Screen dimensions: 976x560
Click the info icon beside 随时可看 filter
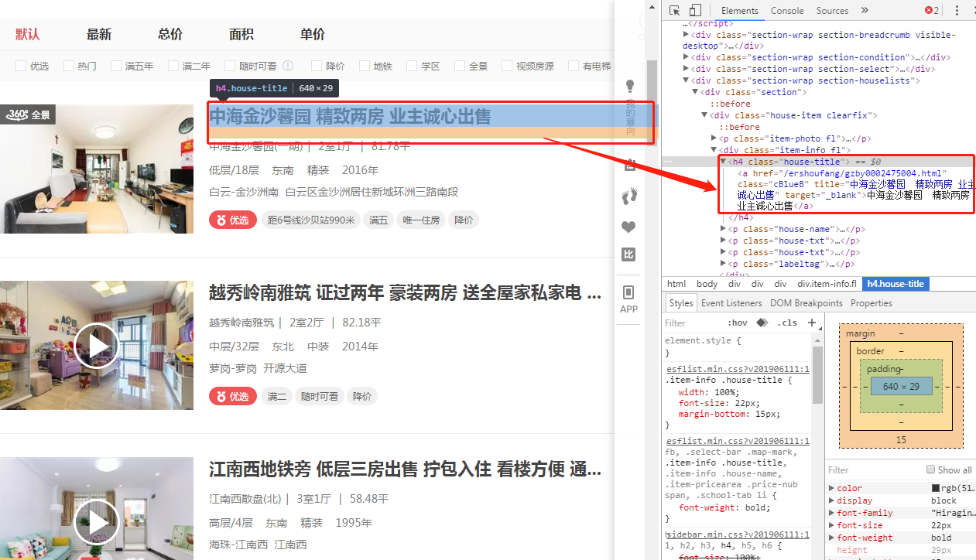[288, 67]
